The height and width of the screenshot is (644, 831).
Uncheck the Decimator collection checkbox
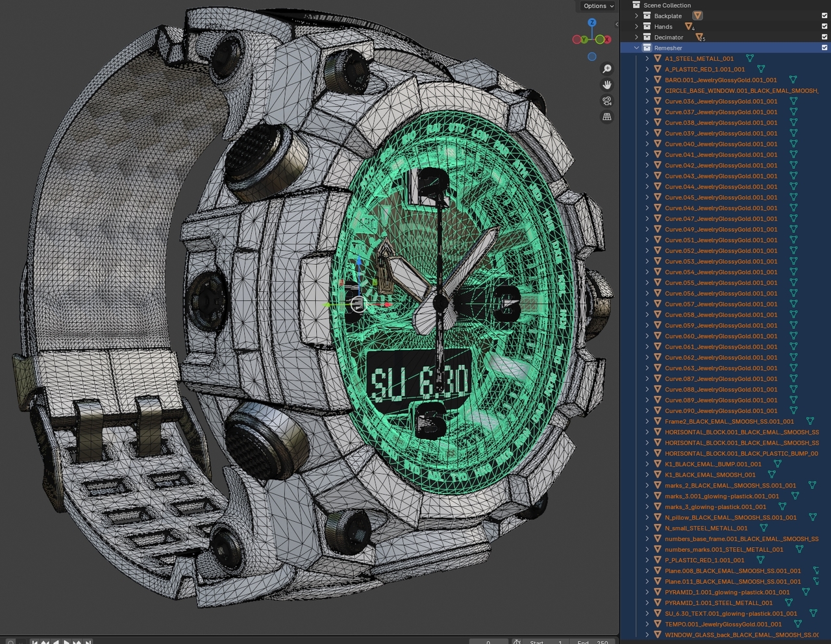click(x=825, y=37)
